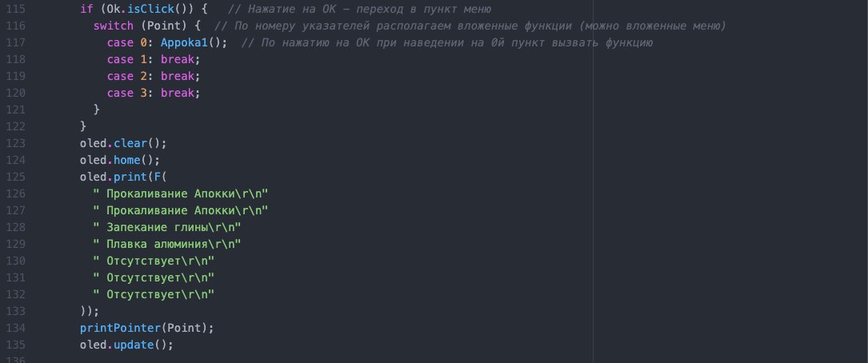This screenshot has width=868, height=363.
Task: Click the first "Отсутствует" string on line 130
Action: 154,261
